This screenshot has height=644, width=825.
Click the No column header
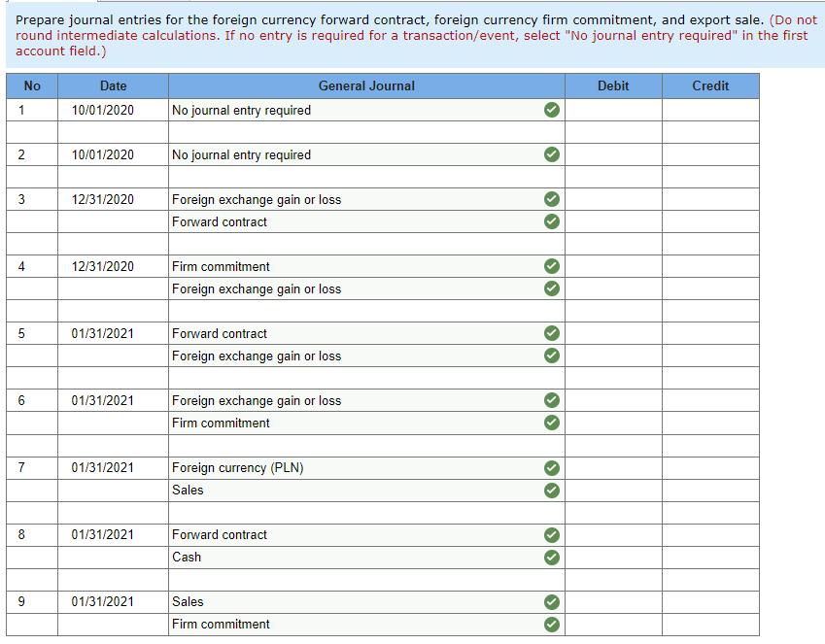(x=32, y=85)
